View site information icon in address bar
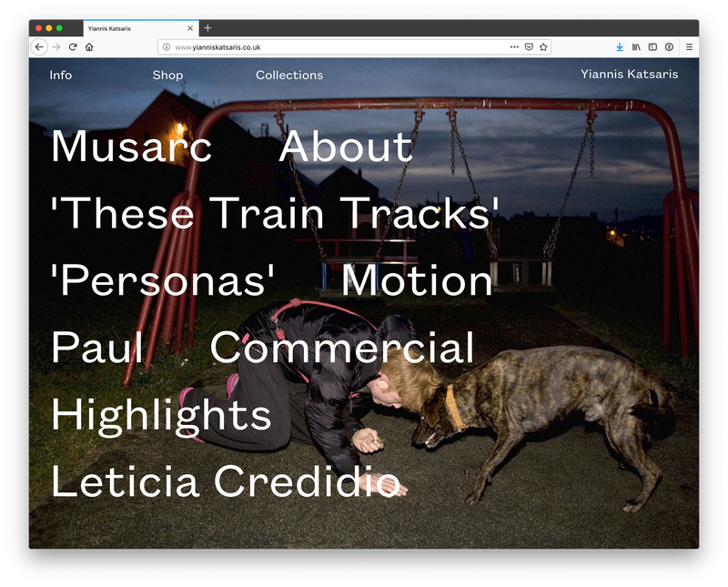 click(x=167, y=47)
